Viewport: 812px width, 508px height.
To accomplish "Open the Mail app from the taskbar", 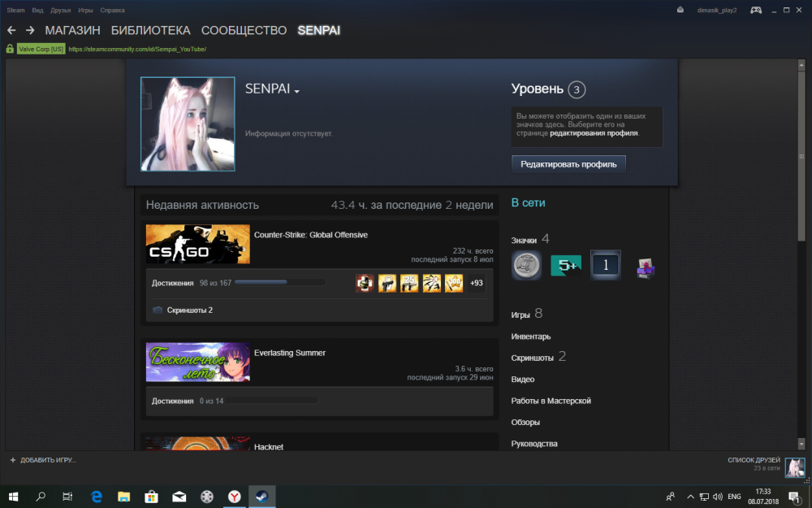I will coord(179,497).
